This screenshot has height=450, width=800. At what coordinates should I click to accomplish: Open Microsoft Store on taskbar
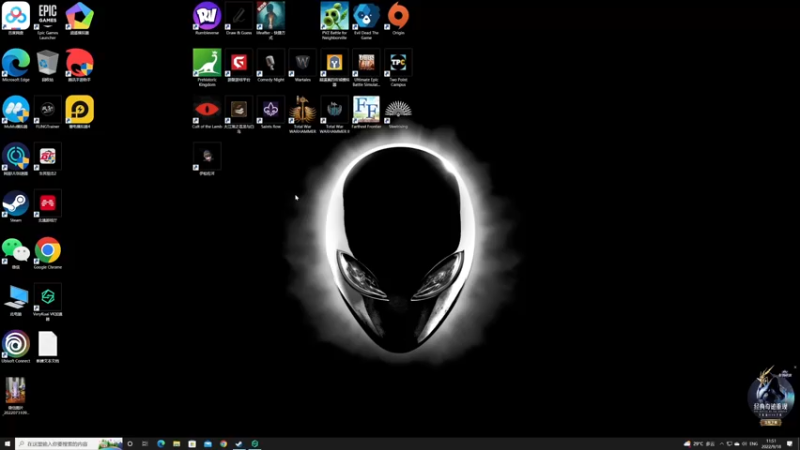[192, 444]
